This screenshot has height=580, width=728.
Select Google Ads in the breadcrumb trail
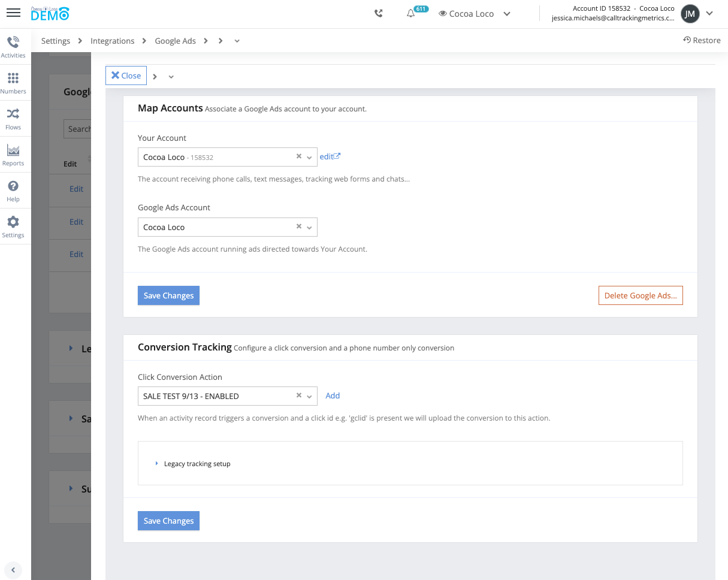pos(175,40)
